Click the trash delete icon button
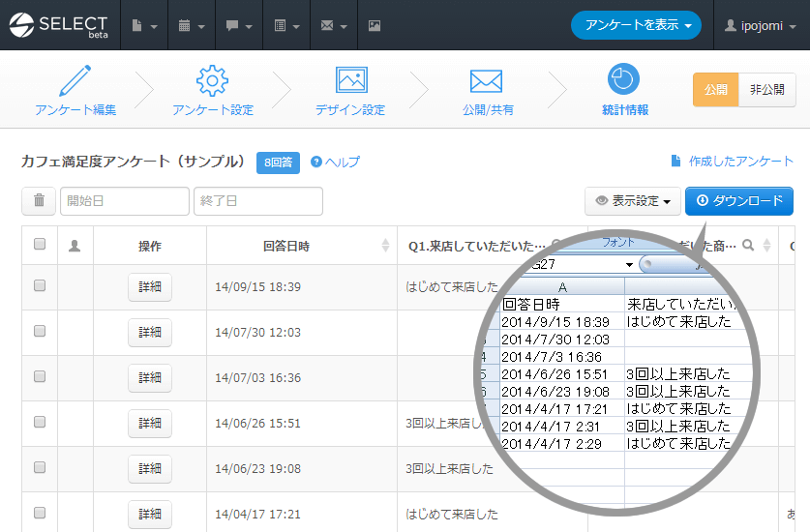 coord(39,201)
